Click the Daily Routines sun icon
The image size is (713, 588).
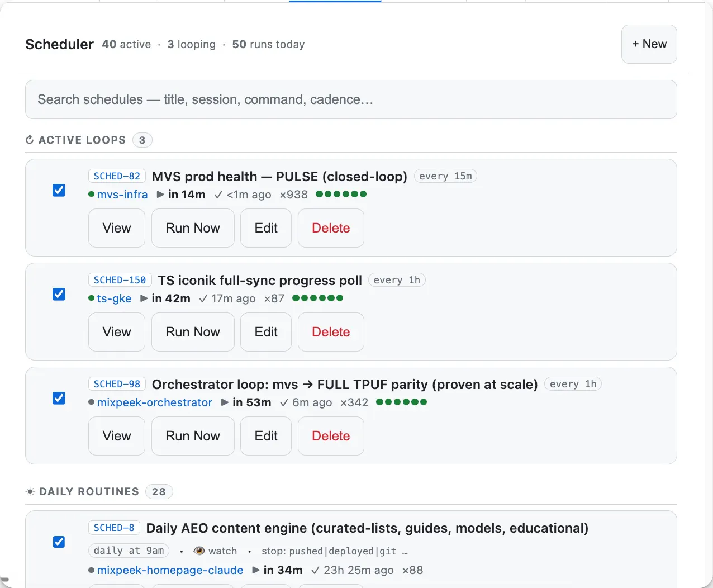click(x=30, y=491)
